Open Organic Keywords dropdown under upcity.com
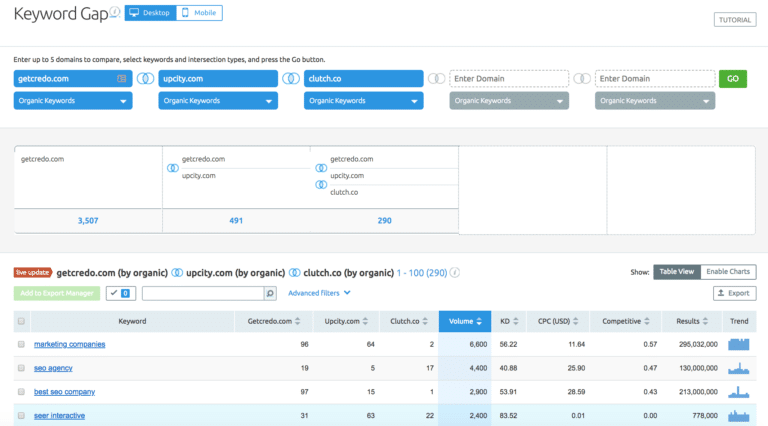The width and height of the screenshot is (768, 426). (x=218, y=101)
